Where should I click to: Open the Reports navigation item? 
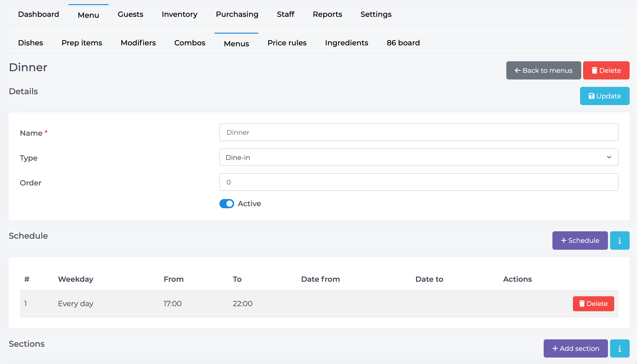click(327, 14)
